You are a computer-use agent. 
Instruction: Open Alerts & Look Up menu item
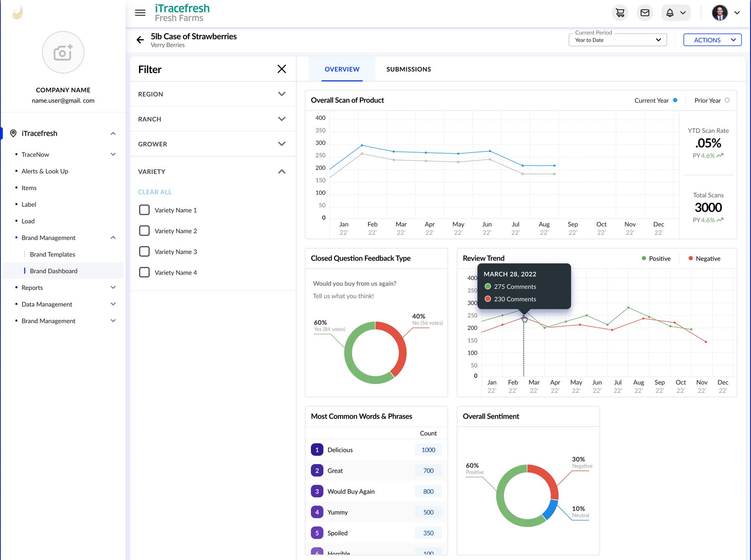[45, 171]
